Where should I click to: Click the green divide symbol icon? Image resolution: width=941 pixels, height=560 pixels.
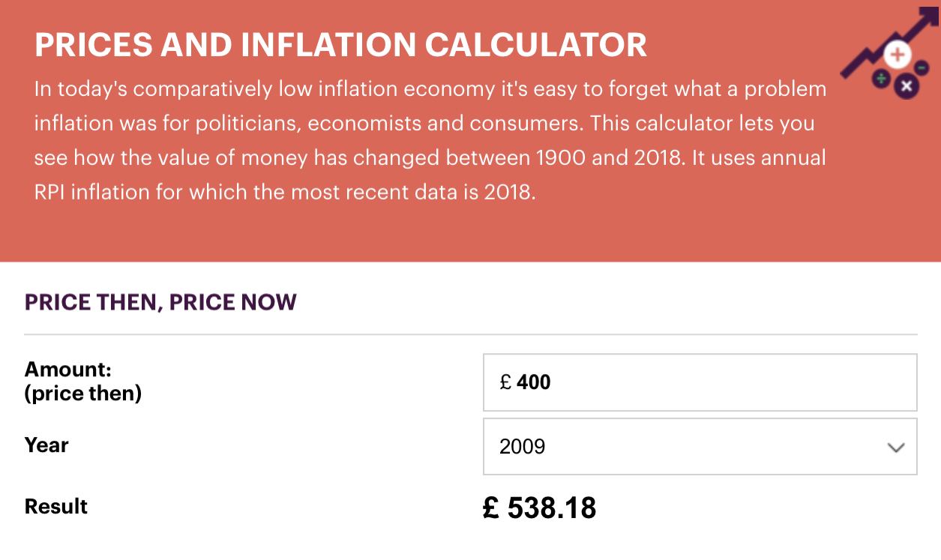click(881, 78)
